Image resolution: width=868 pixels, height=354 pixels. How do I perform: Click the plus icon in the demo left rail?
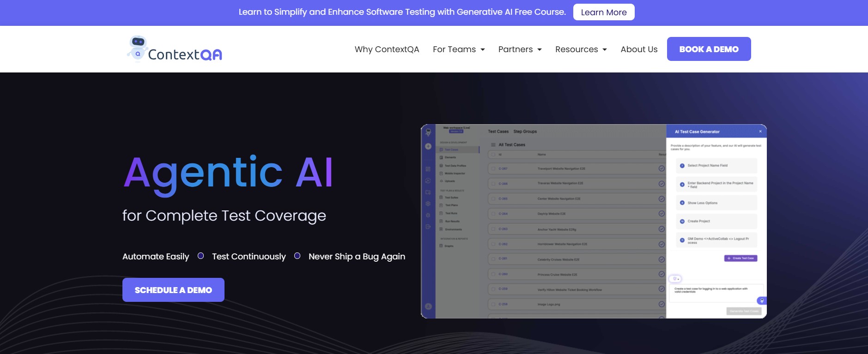click(x=428, y=146)
